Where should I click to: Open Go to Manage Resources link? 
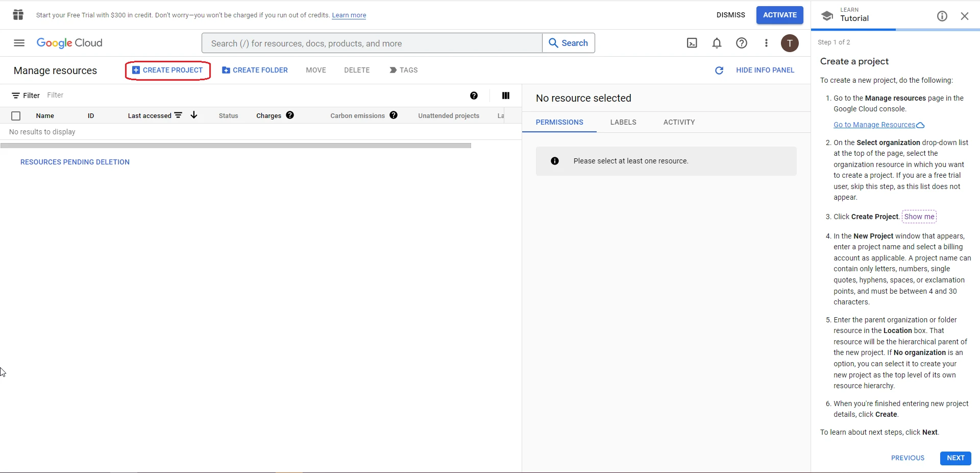pyautogui.click(x=879, y=125)
